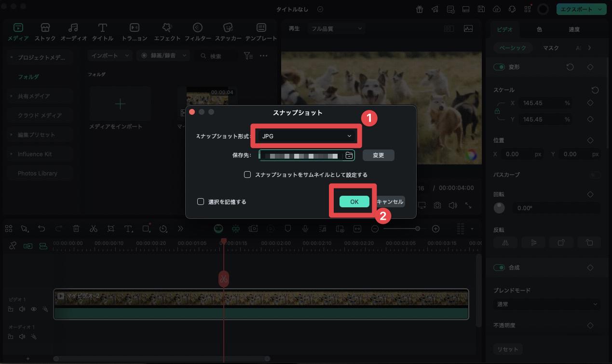Select the crop tool in timeline toolbar

coord(111,229)
